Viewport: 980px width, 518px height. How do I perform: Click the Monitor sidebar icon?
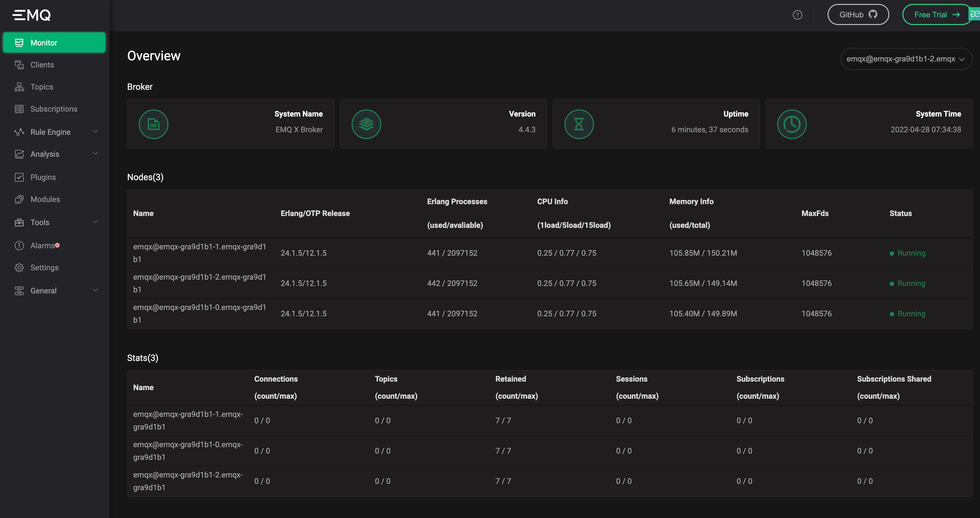19,43
